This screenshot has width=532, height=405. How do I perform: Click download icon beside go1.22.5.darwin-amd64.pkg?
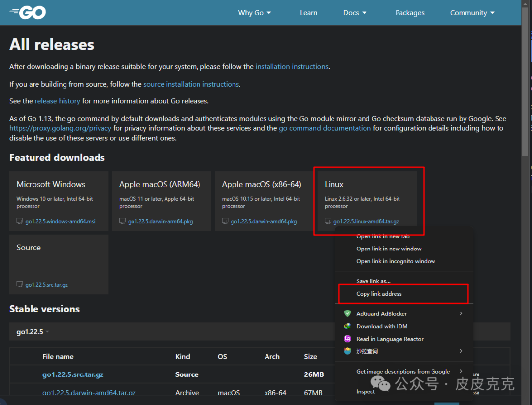[225, 221]
